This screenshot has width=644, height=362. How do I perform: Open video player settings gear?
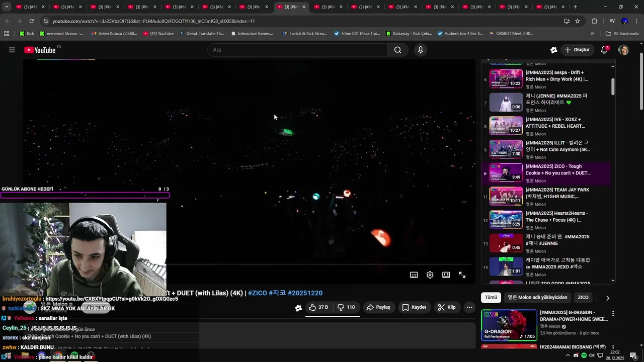pyautogui.click(x=430, y=275)
